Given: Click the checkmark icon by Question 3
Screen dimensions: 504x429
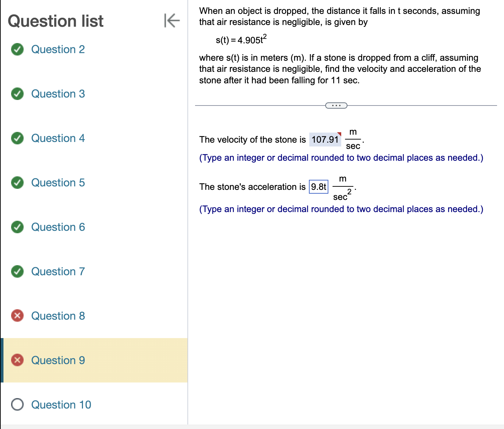Looking at the screenshot, I should 17,94.
